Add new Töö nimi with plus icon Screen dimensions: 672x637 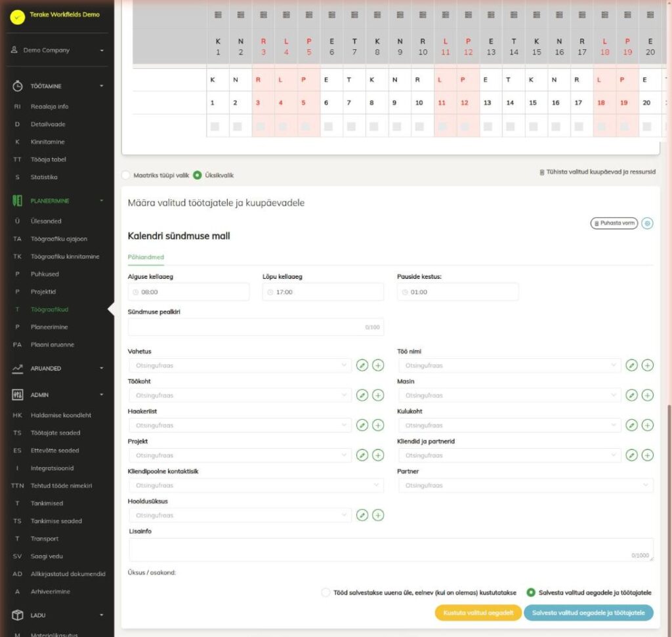[x=648, y=365]
